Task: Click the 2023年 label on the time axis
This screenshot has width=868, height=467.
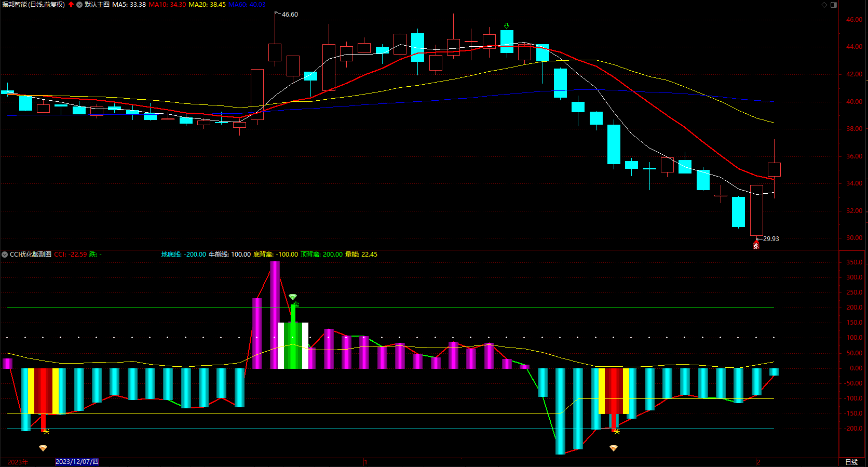Action: click(18, 462)
